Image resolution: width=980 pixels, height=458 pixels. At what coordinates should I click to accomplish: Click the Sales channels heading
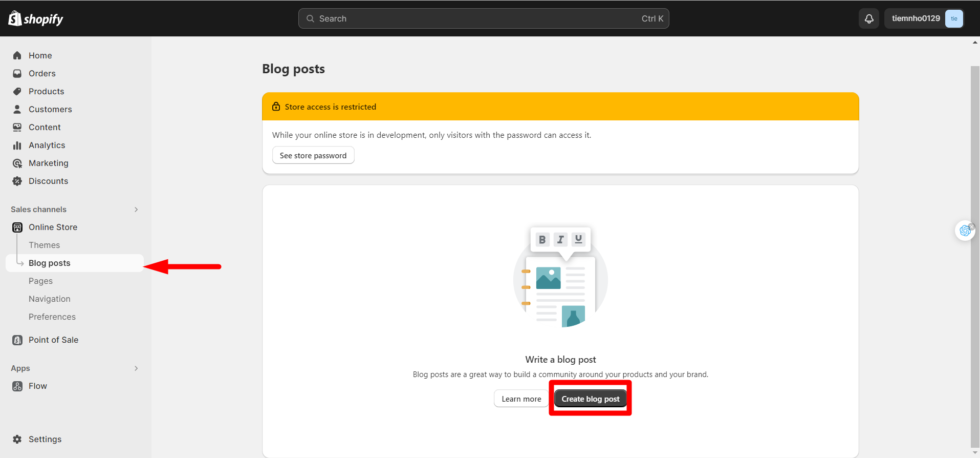(39, 209)
